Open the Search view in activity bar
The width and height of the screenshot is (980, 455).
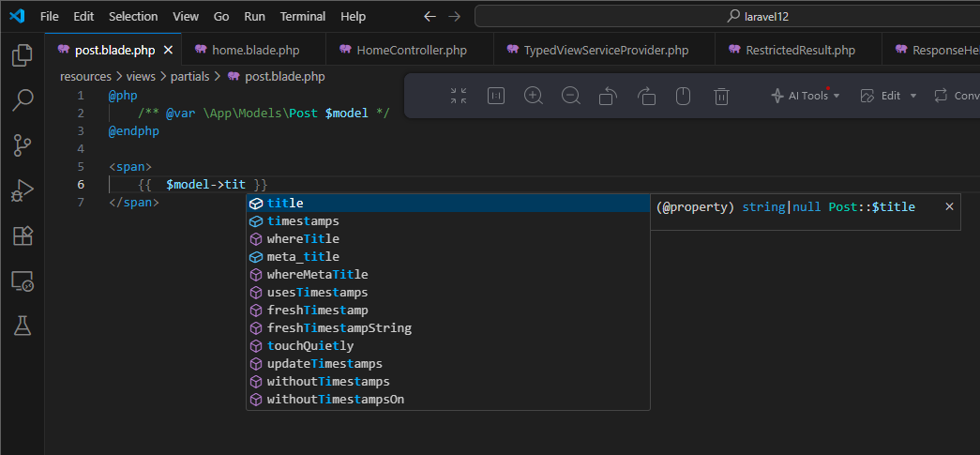tap(23, 100)
